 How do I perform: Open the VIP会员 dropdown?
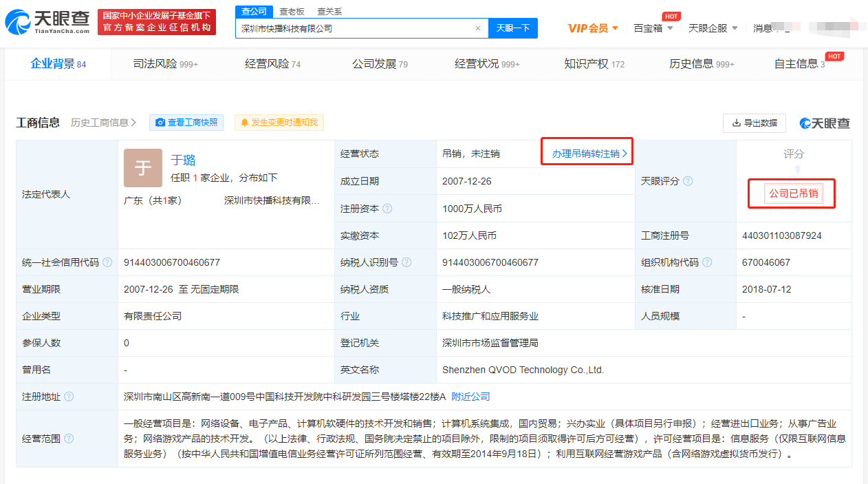593,28
